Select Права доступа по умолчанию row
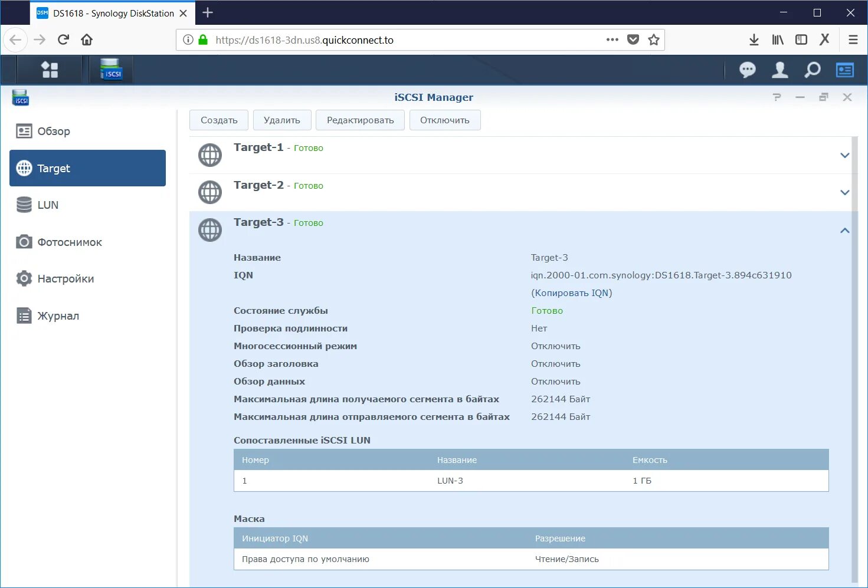This screenshot has width=868, height=588. coord(531,559)
